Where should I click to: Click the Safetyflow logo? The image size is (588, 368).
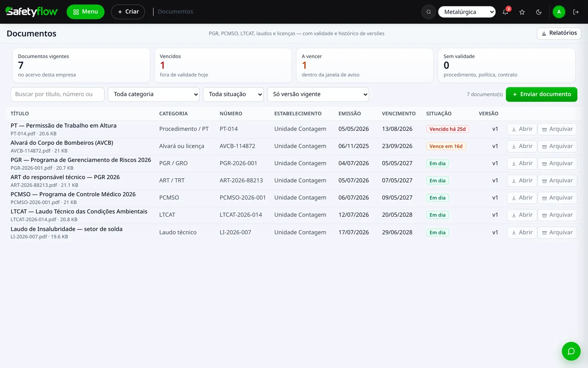[31, 11]
